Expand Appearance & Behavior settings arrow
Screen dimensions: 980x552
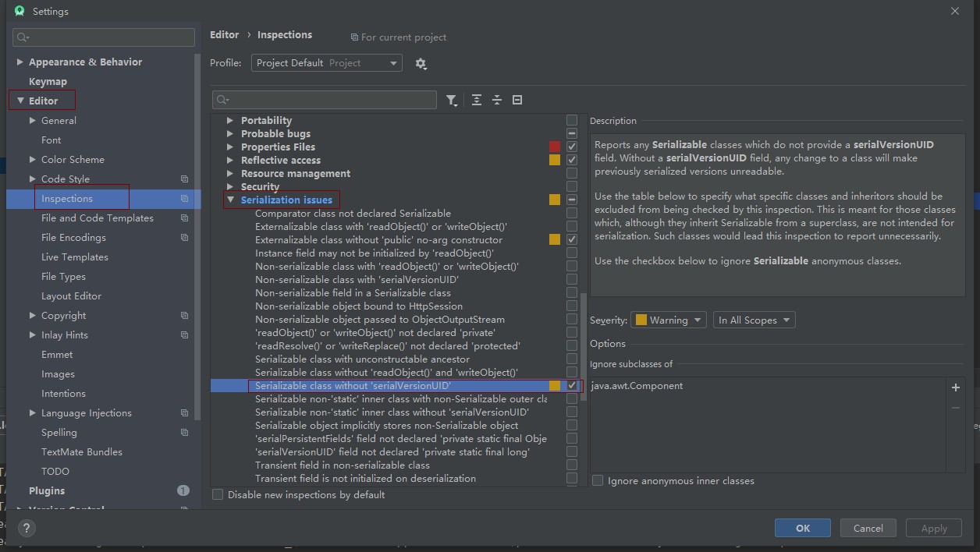coord(20,62)
